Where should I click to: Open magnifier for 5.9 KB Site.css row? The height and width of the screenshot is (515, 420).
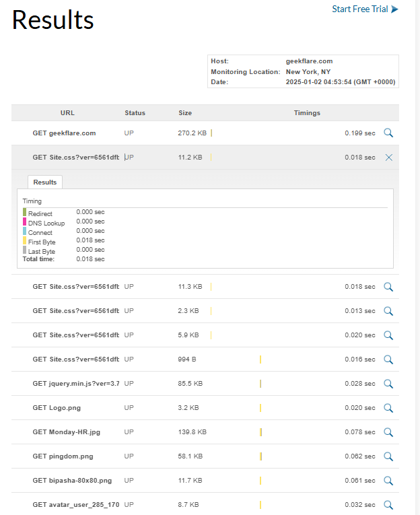388,335
